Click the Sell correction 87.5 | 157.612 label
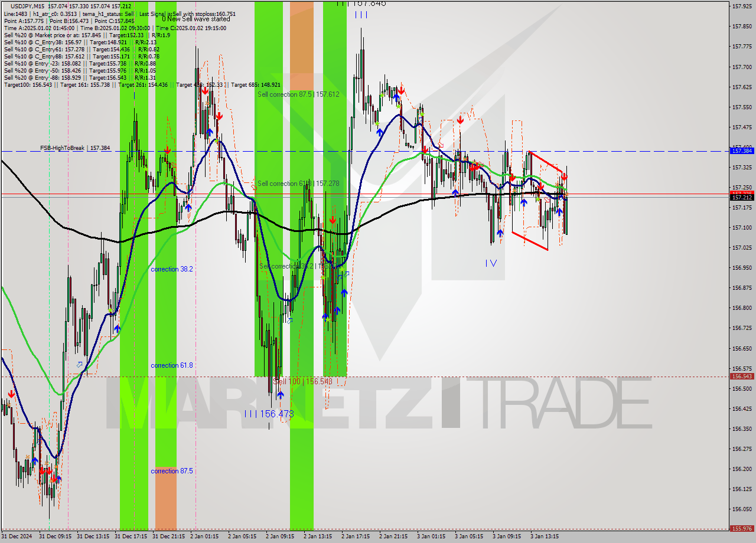The image size is (756, 543). 298,94
